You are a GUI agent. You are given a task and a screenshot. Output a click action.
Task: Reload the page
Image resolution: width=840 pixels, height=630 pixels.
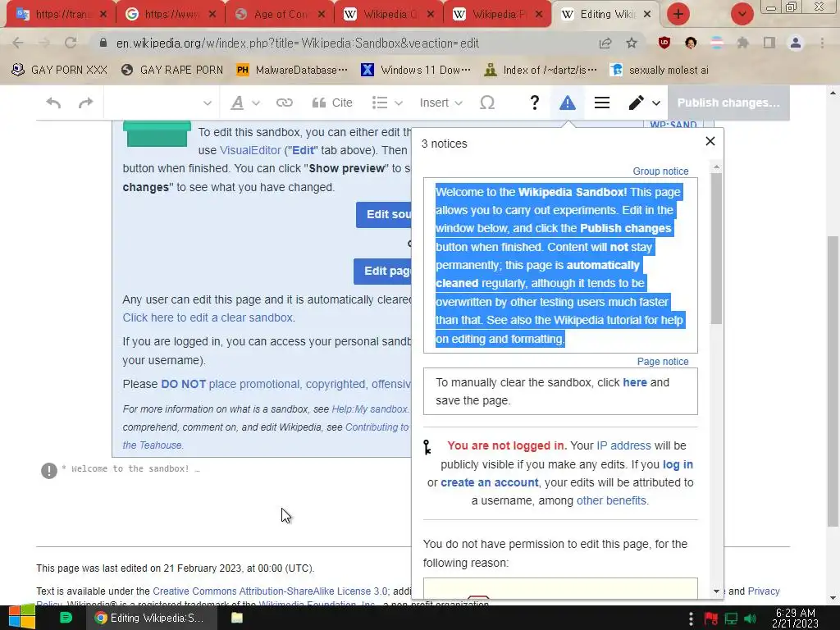click(x=71, y=43)
